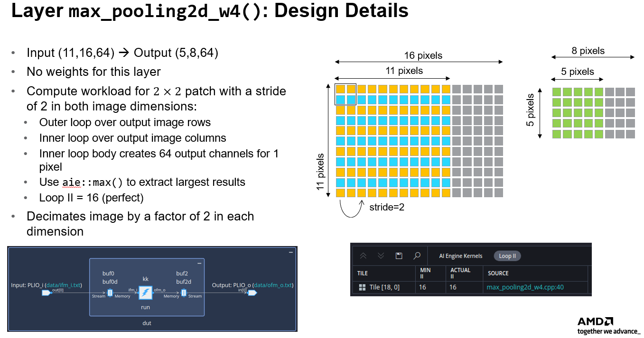
Task: Collapse the kk kernel block
Action: pyautogui.click(x=199, y=264)
